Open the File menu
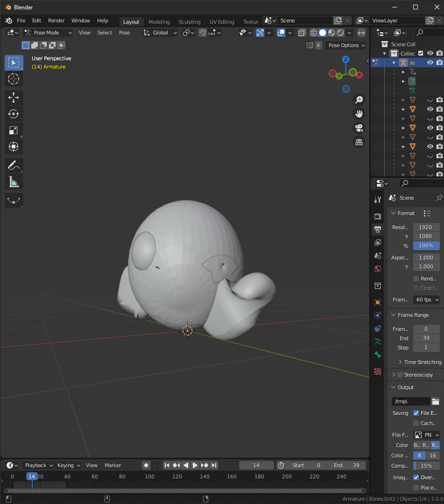The width and height of the screenshot is (444, 504). [x=21, y=21]
